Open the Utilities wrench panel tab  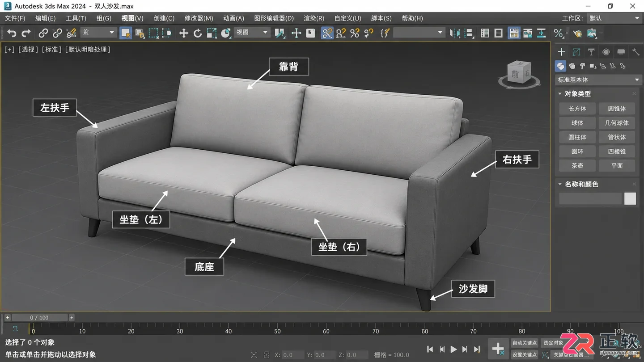tap(636, 52)
